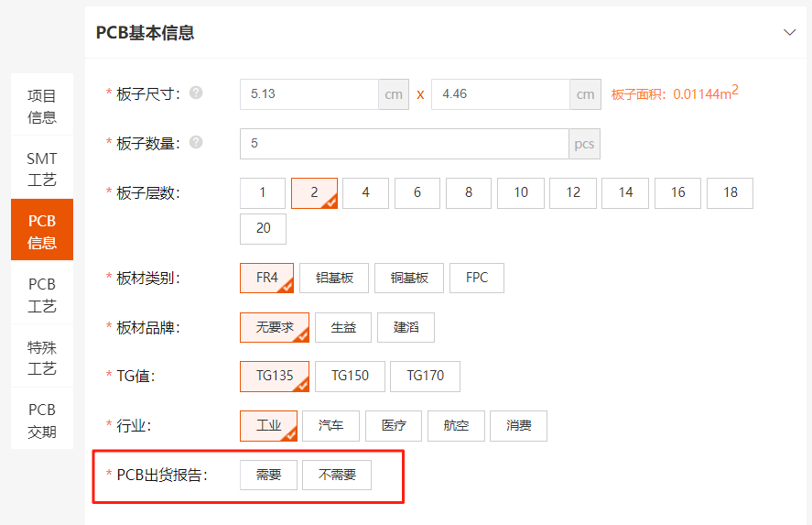Jump to the PCB交期 sidebar tab
The width and height of the screenshot is (812, 525).
pos(42,420)
